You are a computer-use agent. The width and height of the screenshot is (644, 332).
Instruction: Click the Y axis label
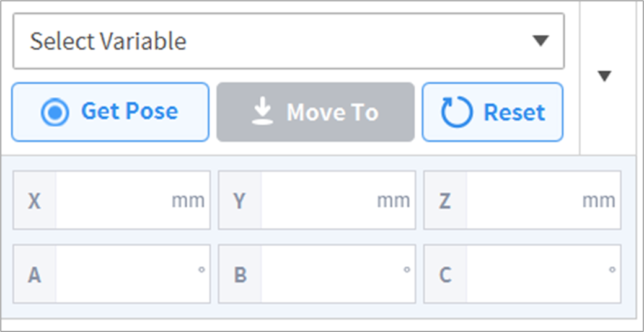pos(240,200)
